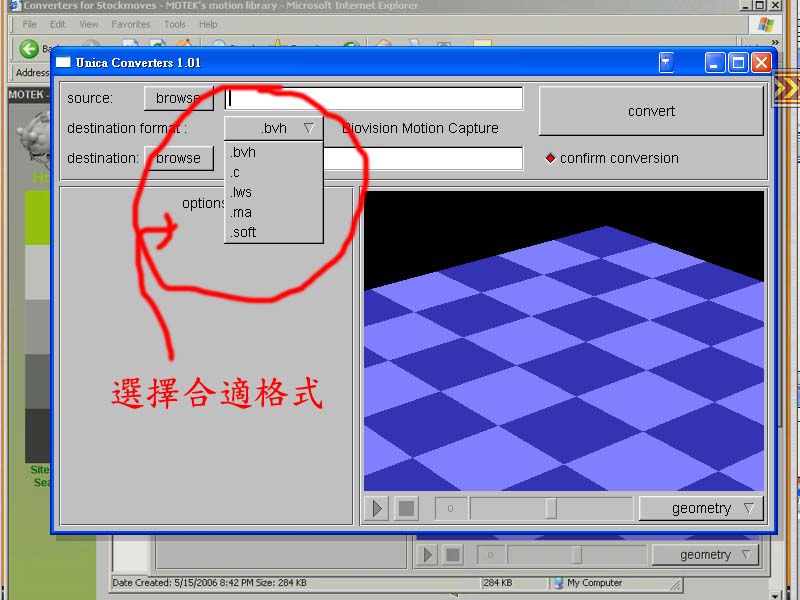Click the destination browse button

(x=179, y=158)
